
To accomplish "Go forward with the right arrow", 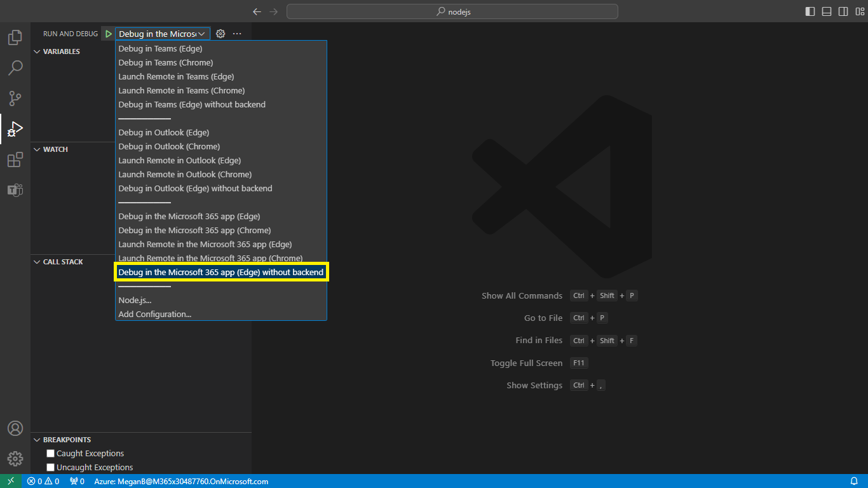I will tap(274, 11).
